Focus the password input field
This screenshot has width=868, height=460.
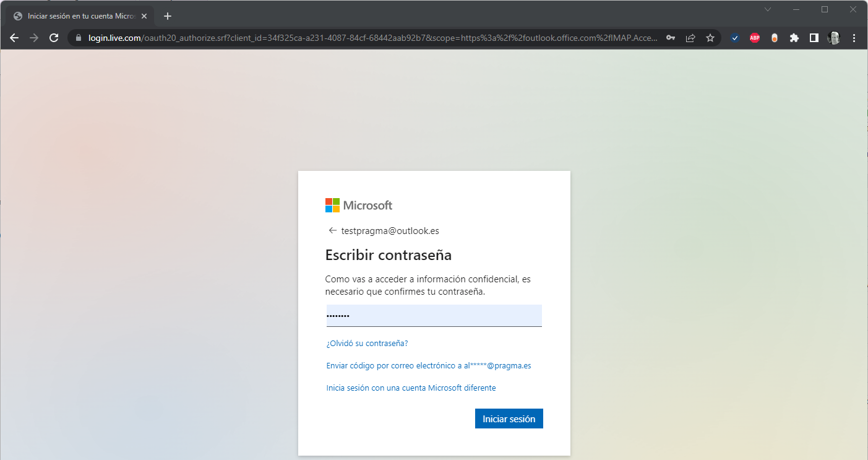434,316
